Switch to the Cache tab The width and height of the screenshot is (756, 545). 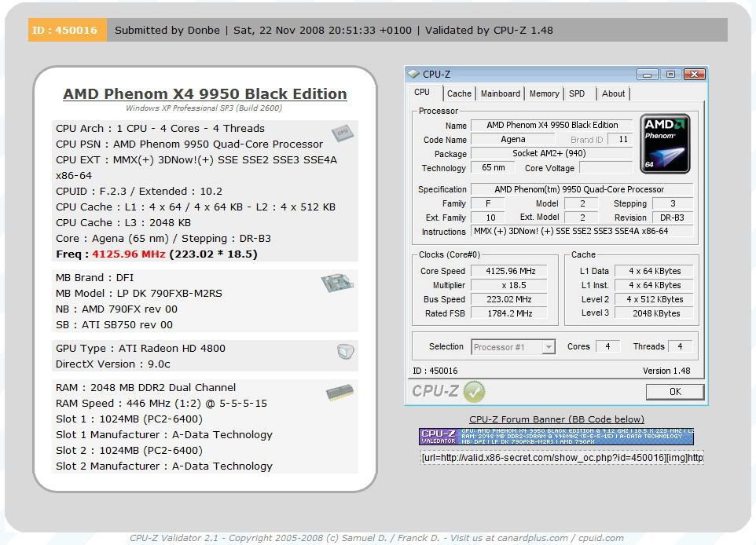pyautogui.click(x=459, y=93)
